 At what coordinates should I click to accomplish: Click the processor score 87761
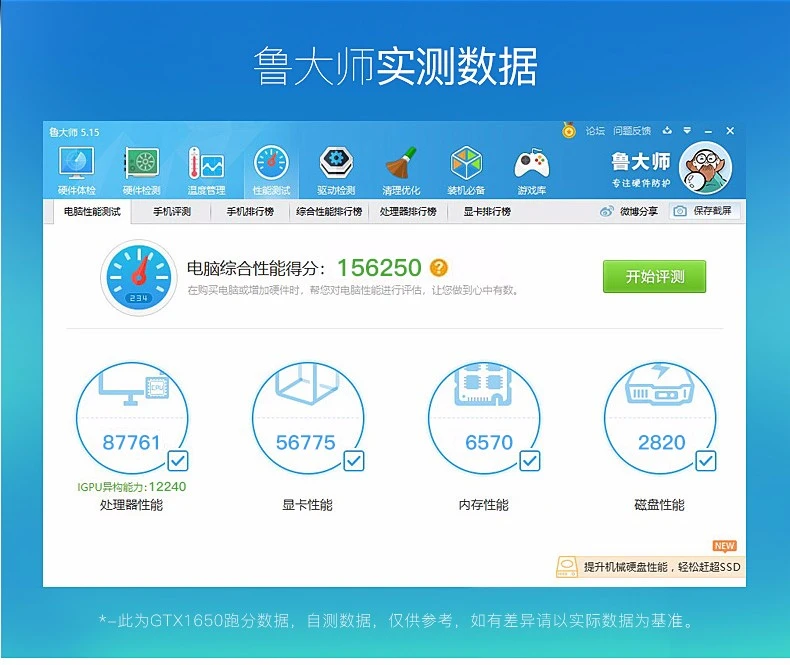point(131,442)
